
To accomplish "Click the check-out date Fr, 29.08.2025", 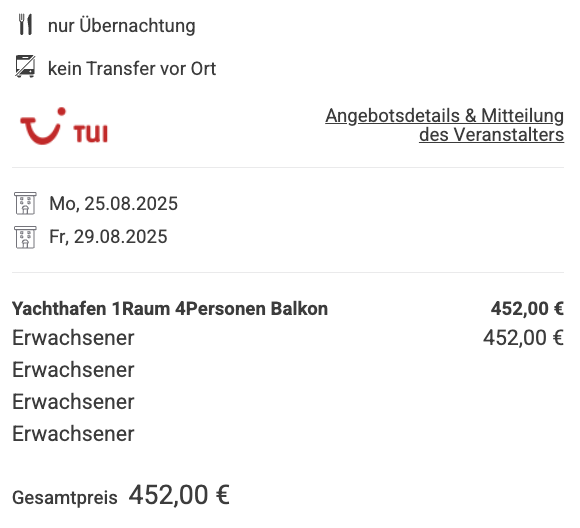I will [x=108, y=237].
